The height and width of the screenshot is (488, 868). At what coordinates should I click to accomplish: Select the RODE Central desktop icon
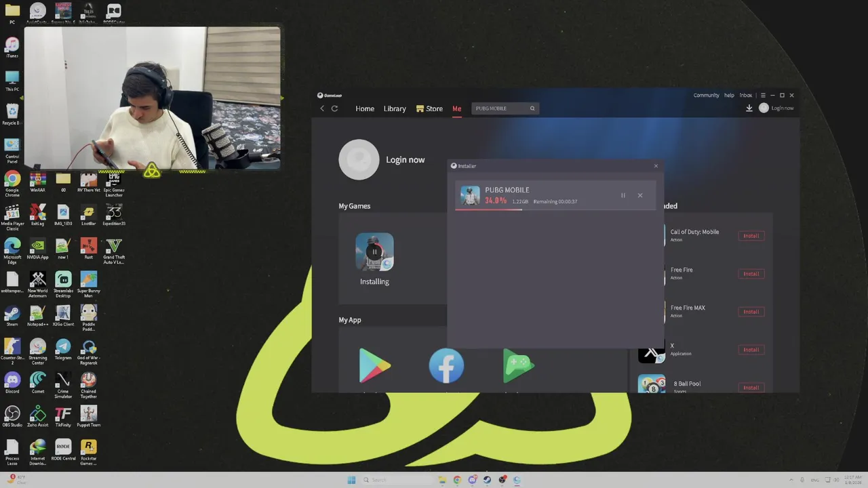[63, 450]
